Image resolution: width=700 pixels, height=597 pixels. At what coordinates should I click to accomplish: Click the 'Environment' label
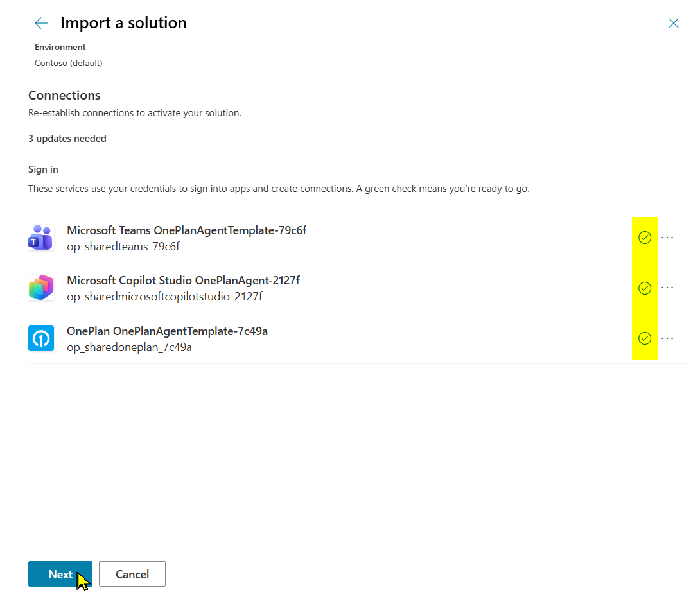click(60, 48)
